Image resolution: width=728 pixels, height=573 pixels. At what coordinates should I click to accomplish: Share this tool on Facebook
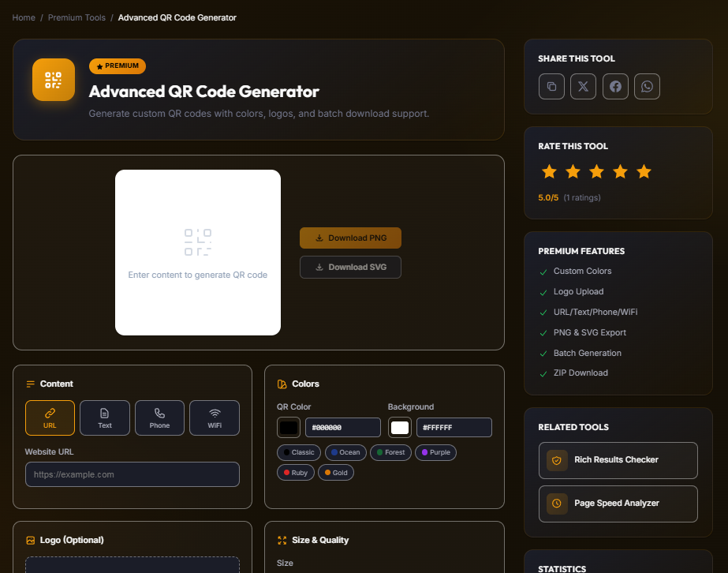pos(615,86)
